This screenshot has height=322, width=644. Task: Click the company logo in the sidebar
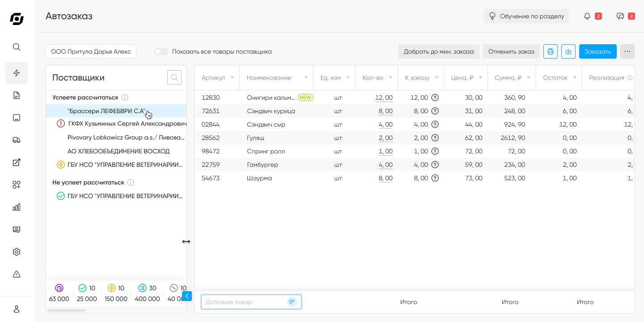point(17,18)
